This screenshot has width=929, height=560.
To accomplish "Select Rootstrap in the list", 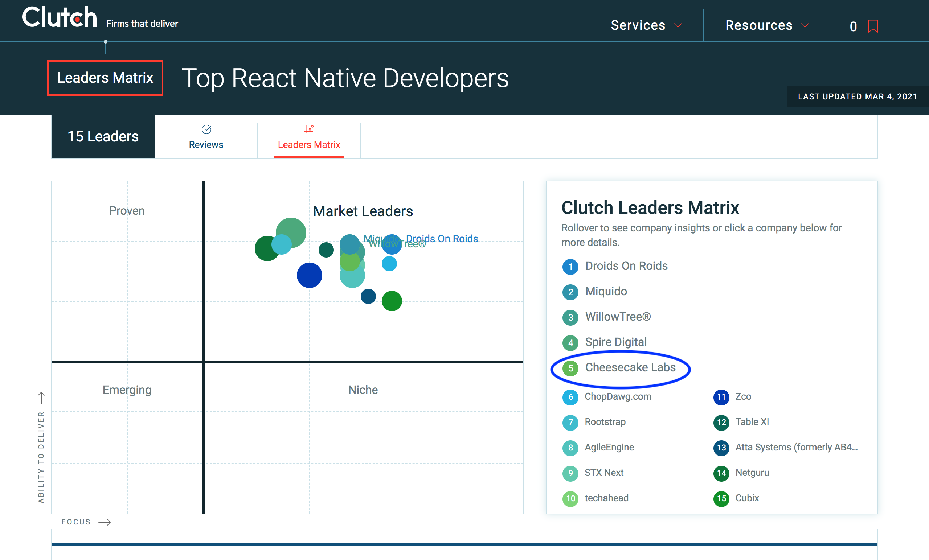I will (605, 422).
